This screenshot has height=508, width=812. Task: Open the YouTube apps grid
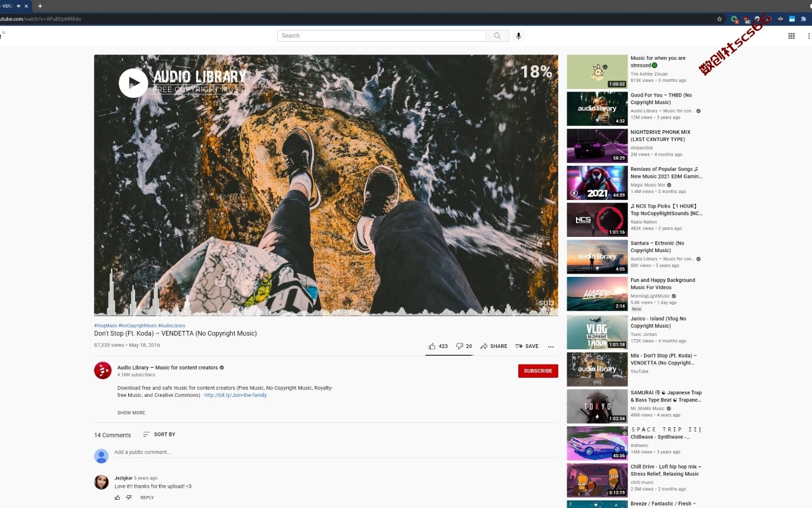pos(792,36)
